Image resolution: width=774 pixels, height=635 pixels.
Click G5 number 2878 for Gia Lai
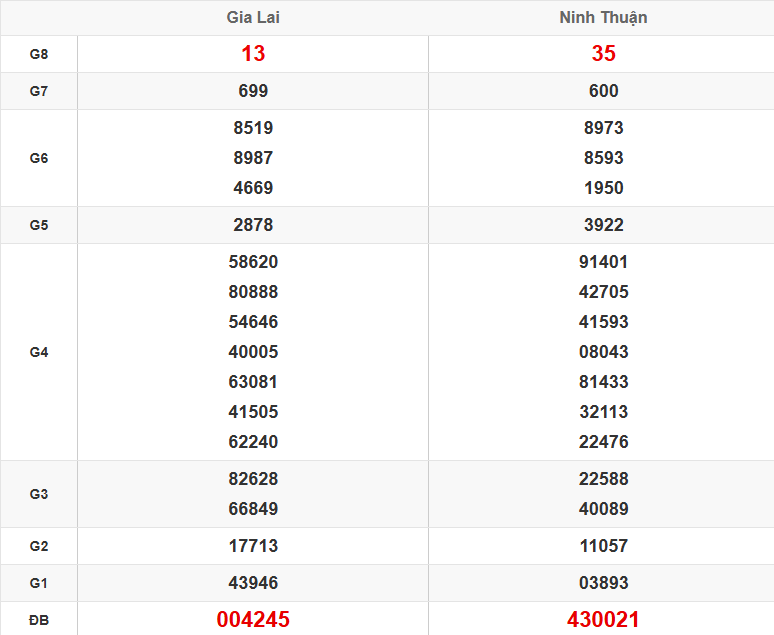click(x=253, y=225)
